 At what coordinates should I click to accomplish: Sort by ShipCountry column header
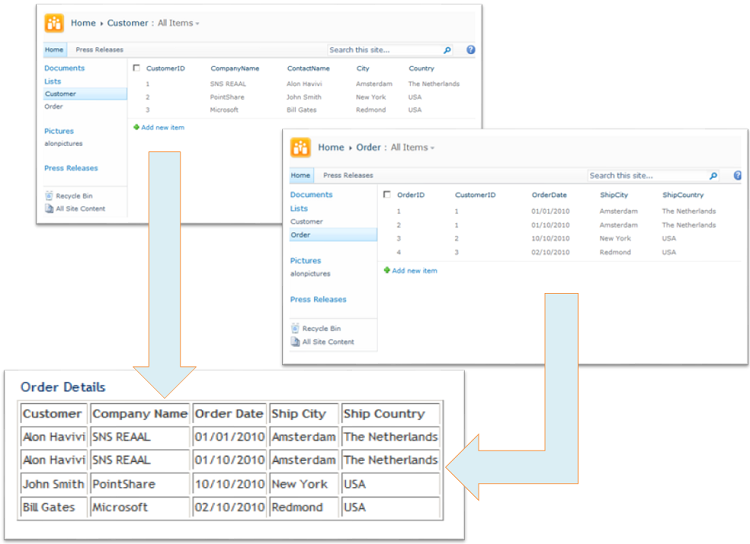pos(683,195)
